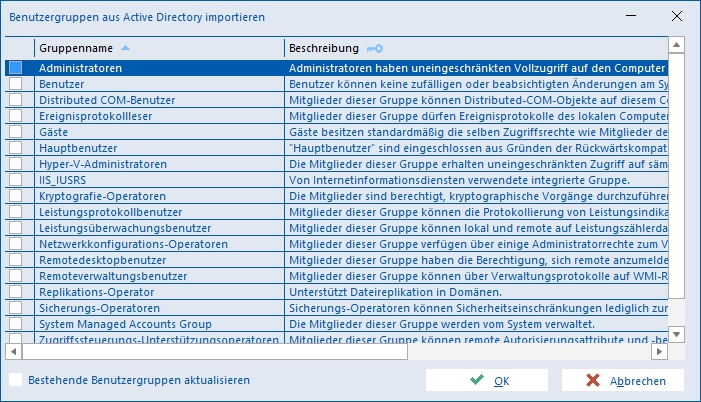This screenshot has height=402, width=701.
Task: Click the vertical scrollbar down arrow
Action: (676, 334)
